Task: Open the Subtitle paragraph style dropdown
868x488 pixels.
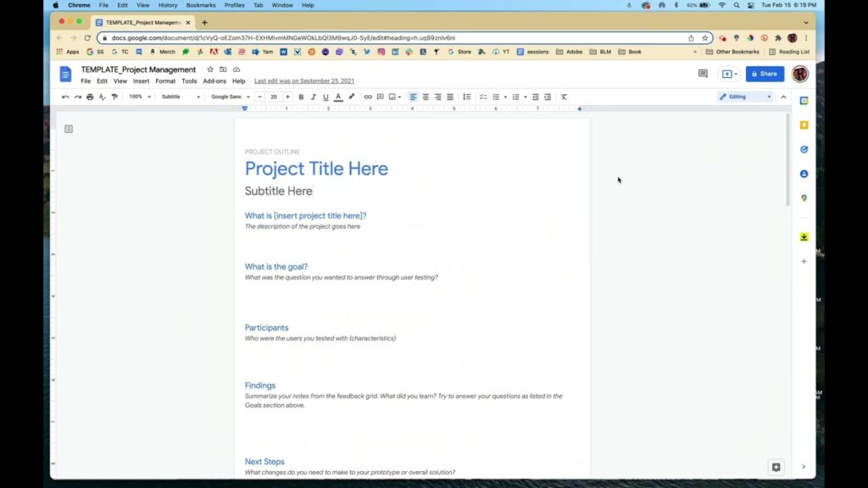Action: (x=181, y=97)
